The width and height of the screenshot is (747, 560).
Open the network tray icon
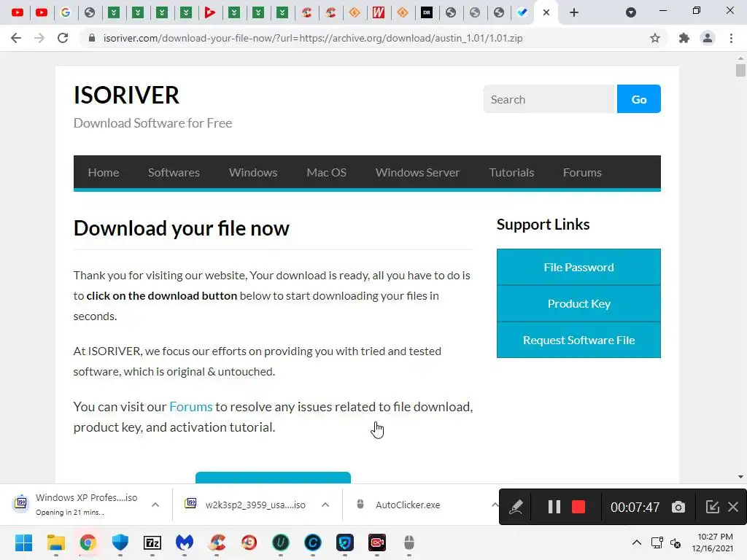[657, 542]
